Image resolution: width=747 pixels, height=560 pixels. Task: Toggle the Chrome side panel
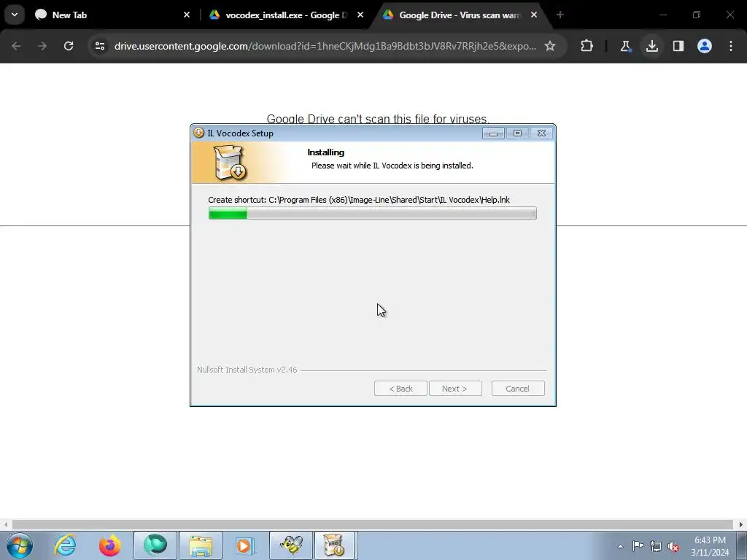(x=678, y=46)
